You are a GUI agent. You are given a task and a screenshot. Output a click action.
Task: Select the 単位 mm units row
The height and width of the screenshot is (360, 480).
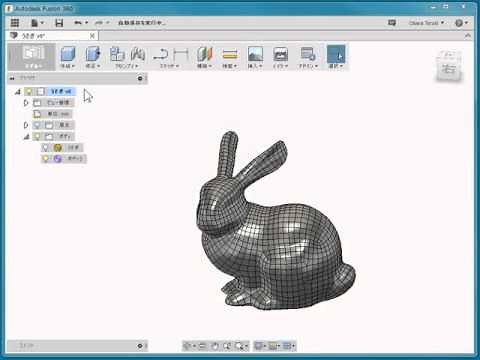(53, 114)
